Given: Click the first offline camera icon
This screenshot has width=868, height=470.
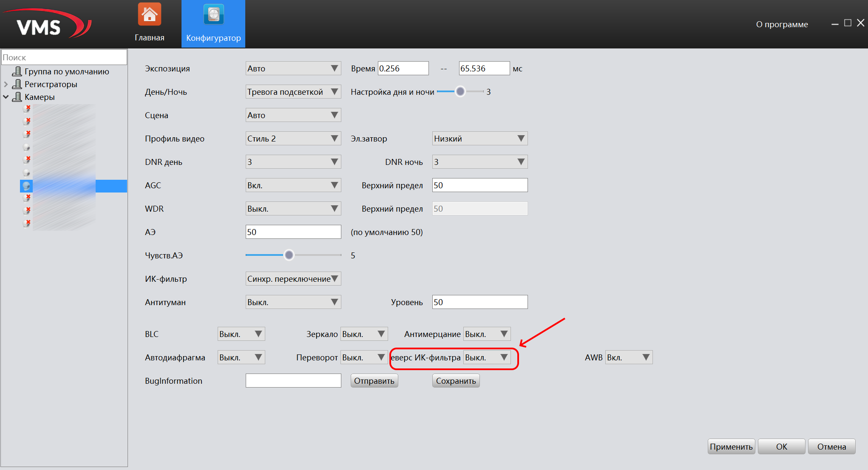Looking at the screenshot, I should [x=27, y=109].
